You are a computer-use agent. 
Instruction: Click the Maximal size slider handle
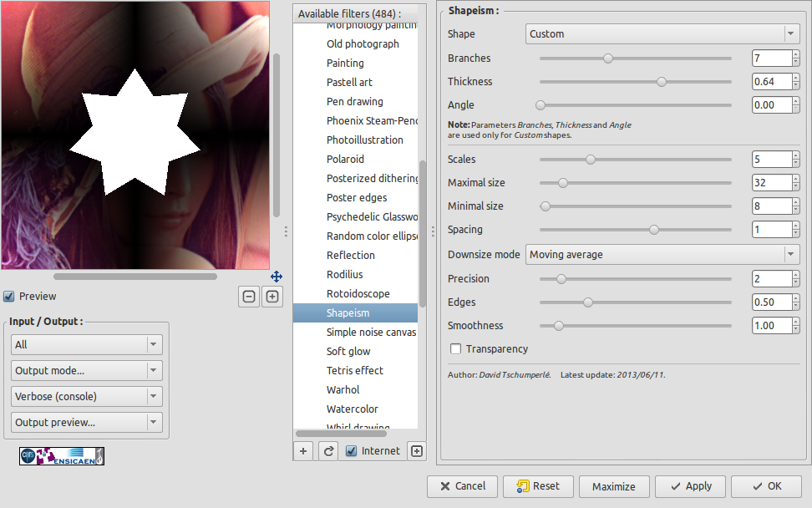[563, 183]
